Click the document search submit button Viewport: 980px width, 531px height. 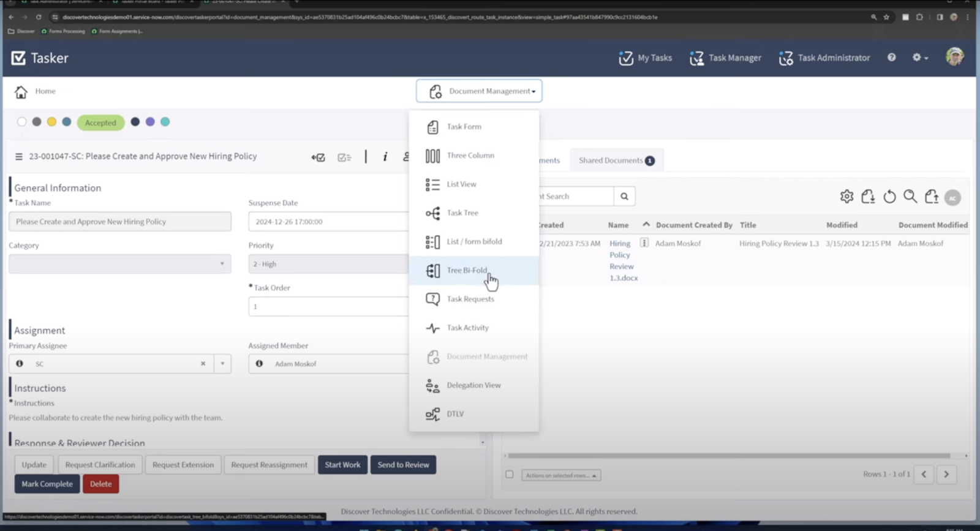(624, 197)
